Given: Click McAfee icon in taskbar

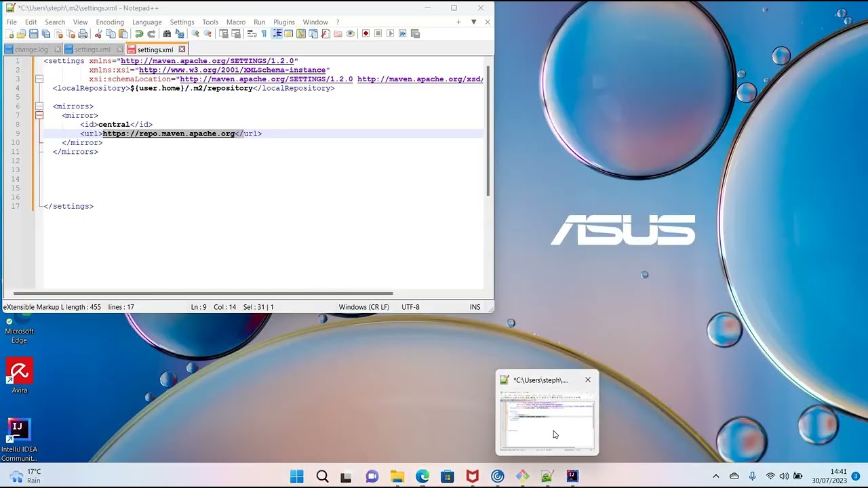Looking at the screenshot, I should tap(473, 476).
